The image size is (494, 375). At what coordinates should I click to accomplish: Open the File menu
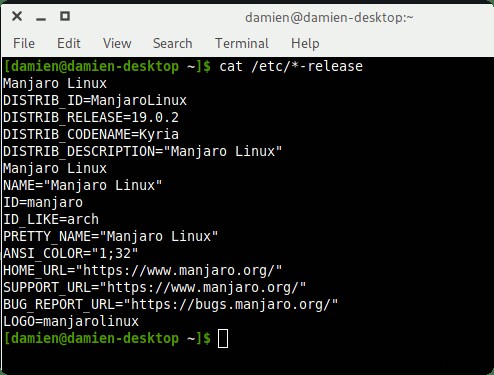pos(24,43)
